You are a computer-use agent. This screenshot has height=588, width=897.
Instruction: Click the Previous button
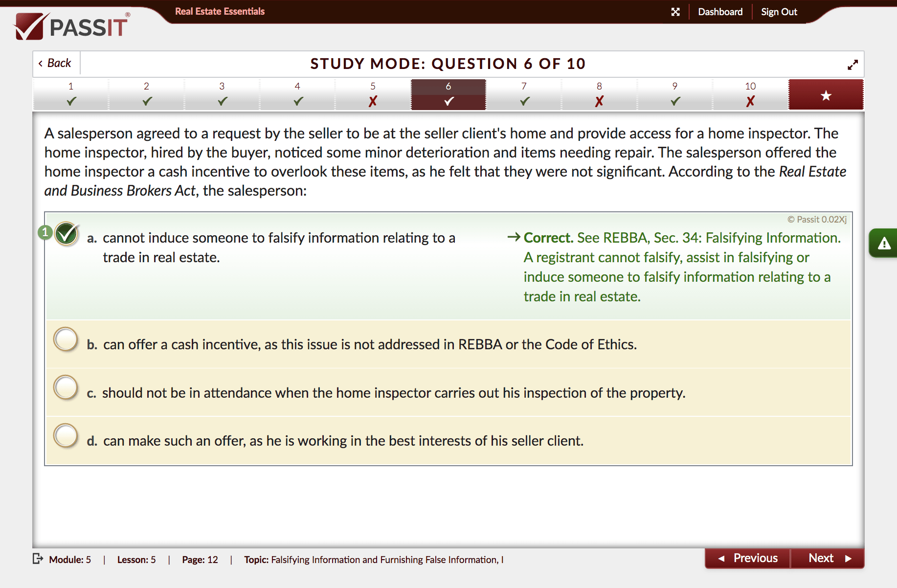pyautogui.click(x=747, y=558)
